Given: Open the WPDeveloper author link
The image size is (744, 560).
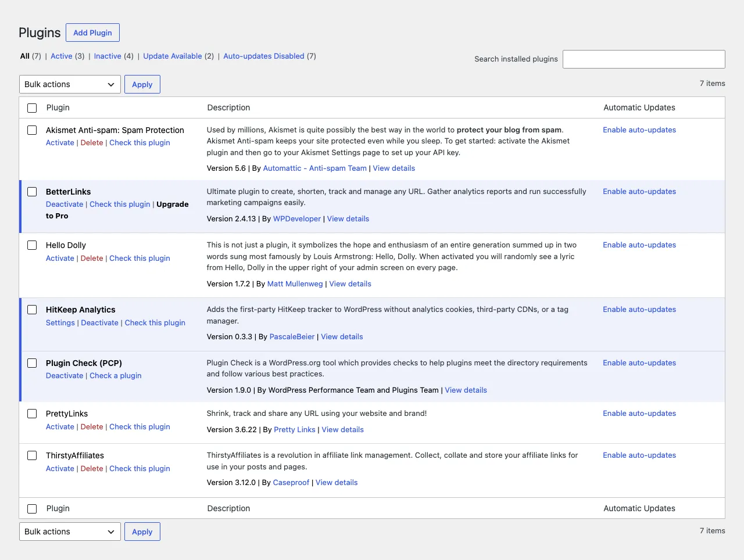Looking at the screenshot, I should tap(297, 219).
